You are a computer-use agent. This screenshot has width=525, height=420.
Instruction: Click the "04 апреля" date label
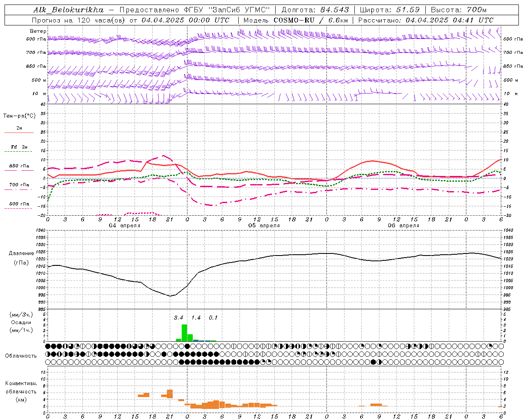click(124, 226)
